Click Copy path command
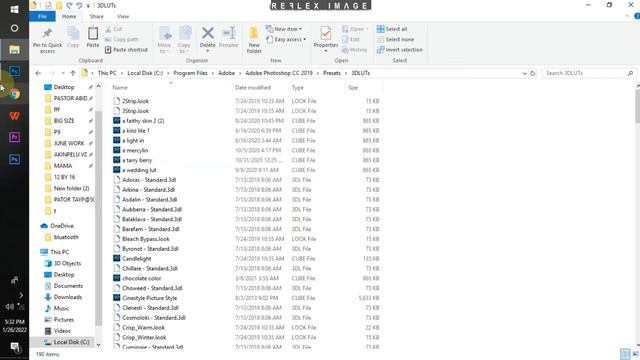 coord(122,40)
